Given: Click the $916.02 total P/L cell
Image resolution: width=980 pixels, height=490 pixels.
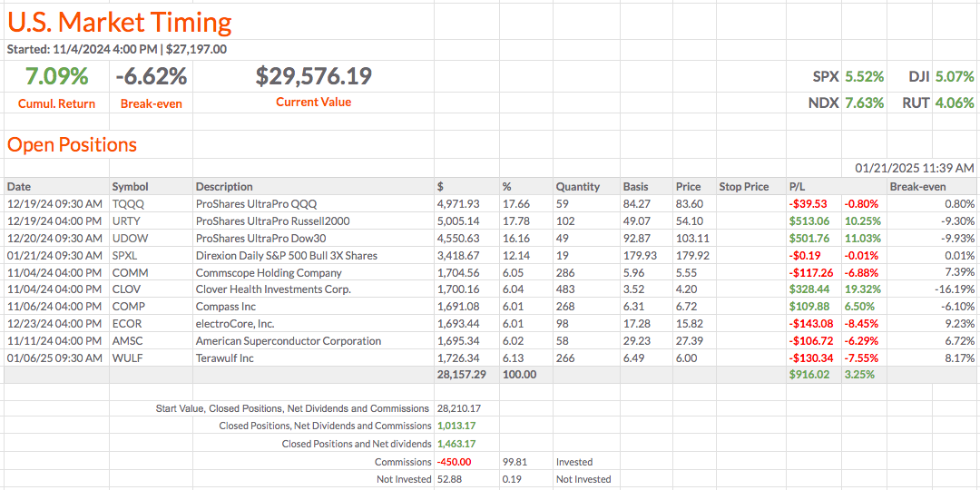Looking at the screenshot, I should tap(809, 375).
